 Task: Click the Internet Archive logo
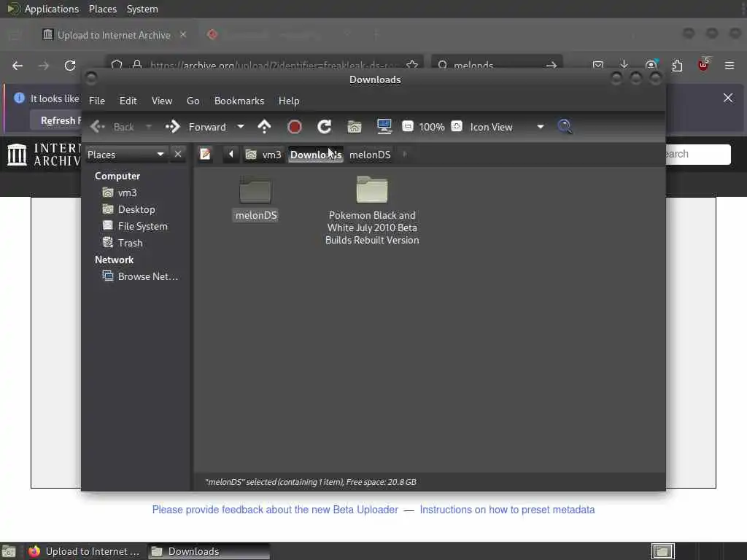pyautogui.click(x=43, y=155)
